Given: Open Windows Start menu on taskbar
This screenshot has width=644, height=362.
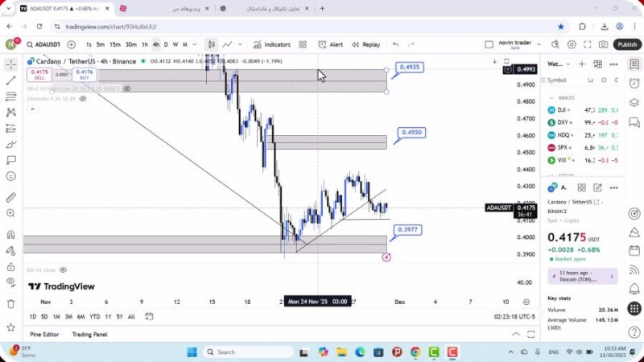Looking at the screenshot, I should coord(192,352).
